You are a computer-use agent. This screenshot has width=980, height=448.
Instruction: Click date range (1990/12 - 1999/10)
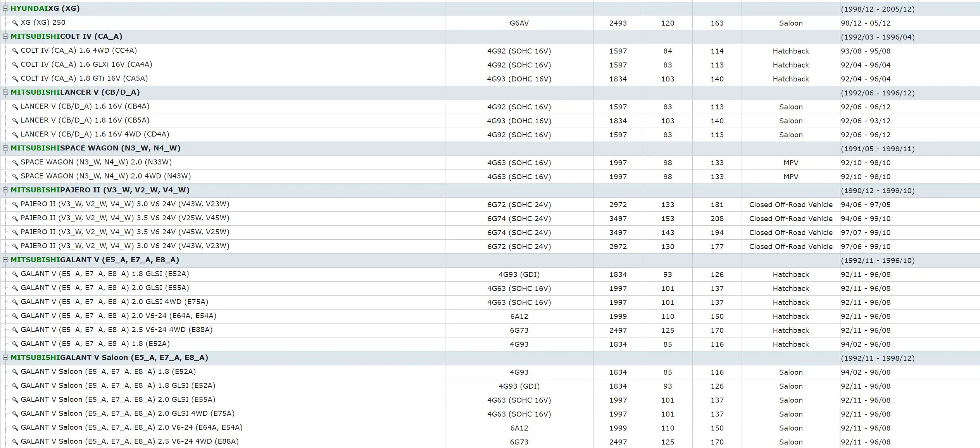(878, 190)
